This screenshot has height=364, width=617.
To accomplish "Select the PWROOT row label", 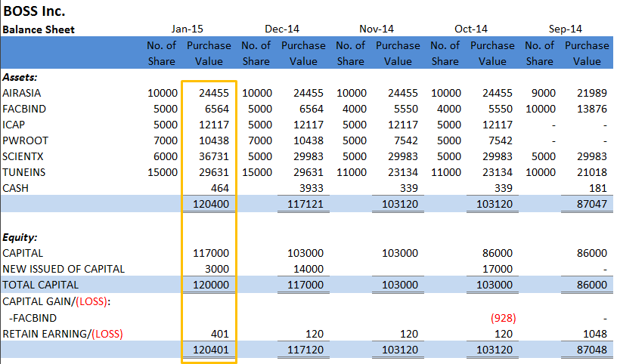I will click(25, 140).
